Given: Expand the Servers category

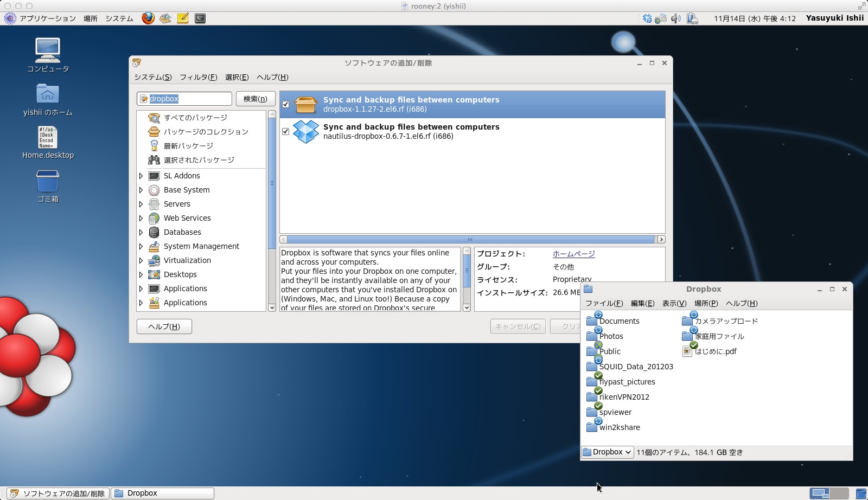Looking at the screenshot, I should (x=141, y=204).
